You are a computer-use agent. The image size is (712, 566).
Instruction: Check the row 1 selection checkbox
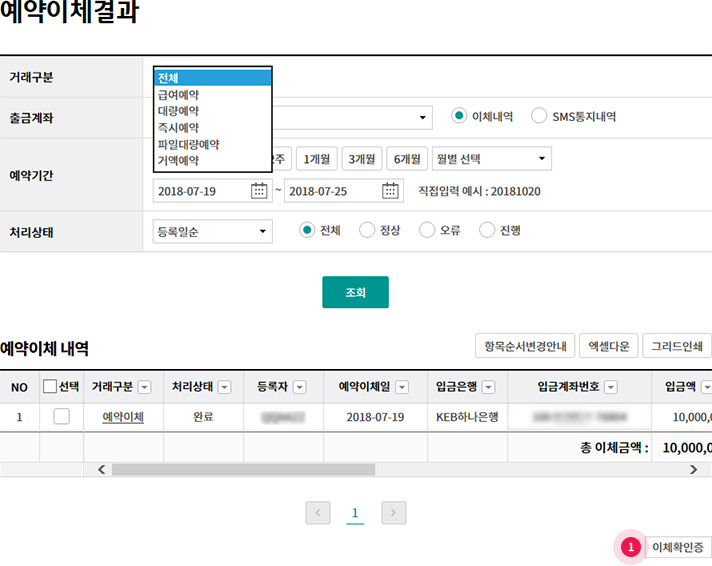(x=61, y=417)
